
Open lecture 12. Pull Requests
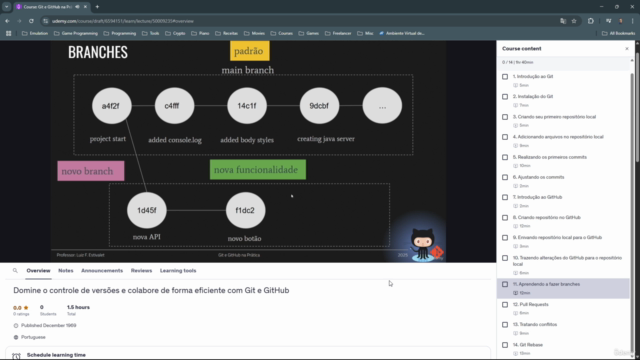(x=563, y=309)
